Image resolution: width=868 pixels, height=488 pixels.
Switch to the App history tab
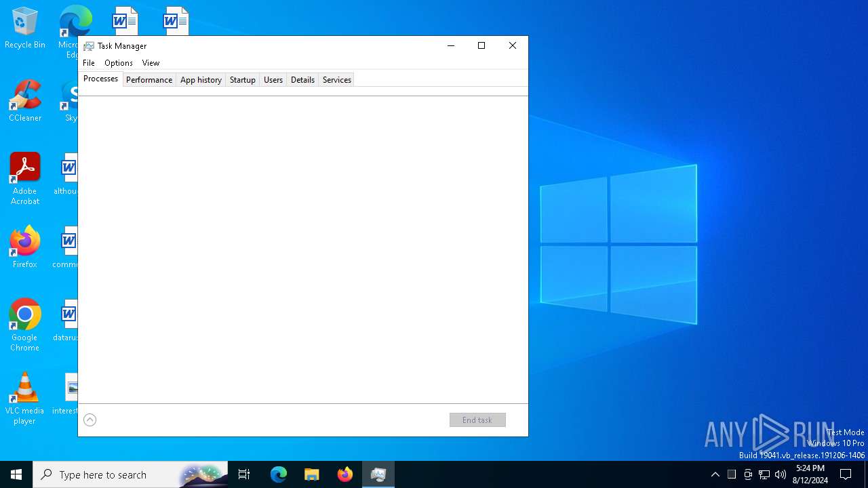click(201, 80)
